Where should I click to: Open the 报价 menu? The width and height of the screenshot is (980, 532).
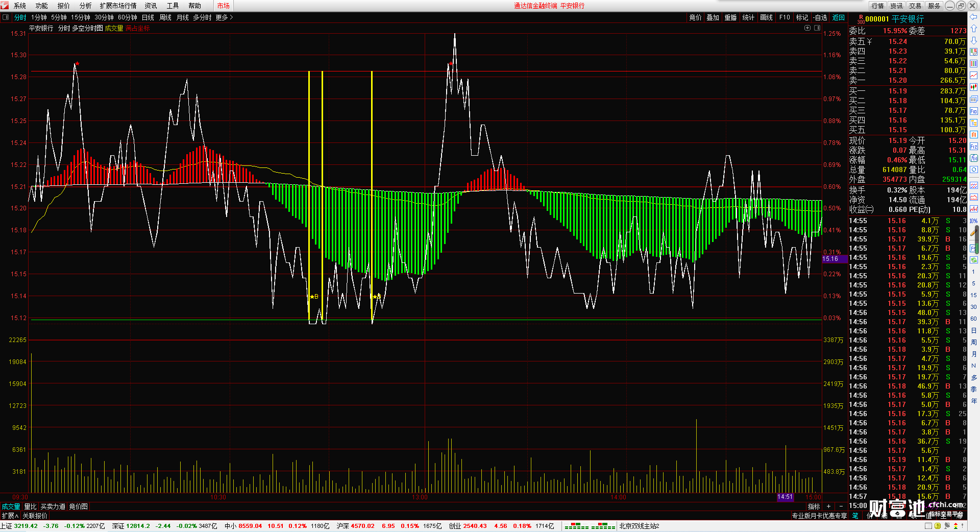click(64, 6)
